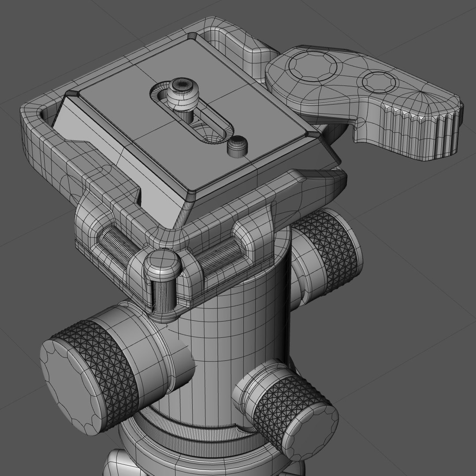Select the large hex bolt on lever
This screenshot has width=476, height=476.
click(x=312, y=66)
